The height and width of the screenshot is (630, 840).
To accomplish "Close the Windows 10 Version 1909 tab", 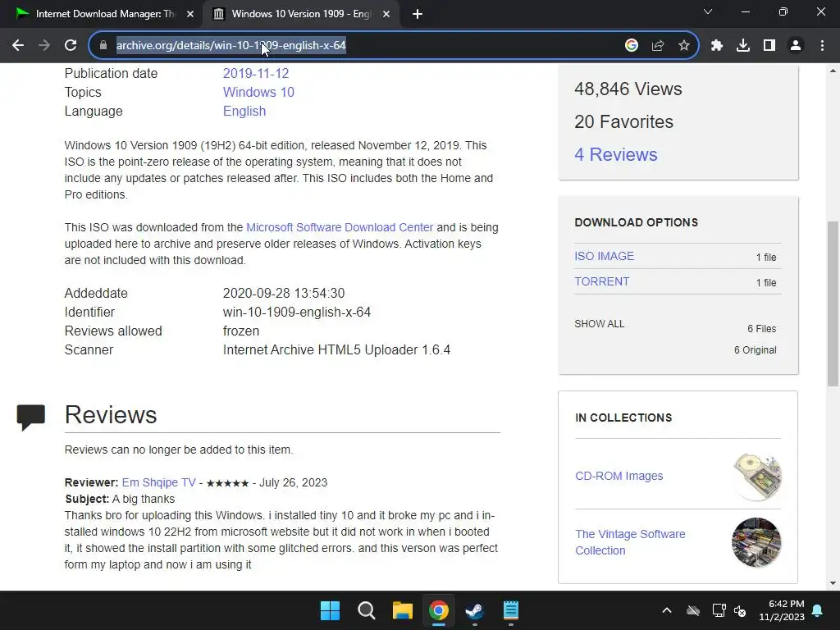I will point(386,14).
